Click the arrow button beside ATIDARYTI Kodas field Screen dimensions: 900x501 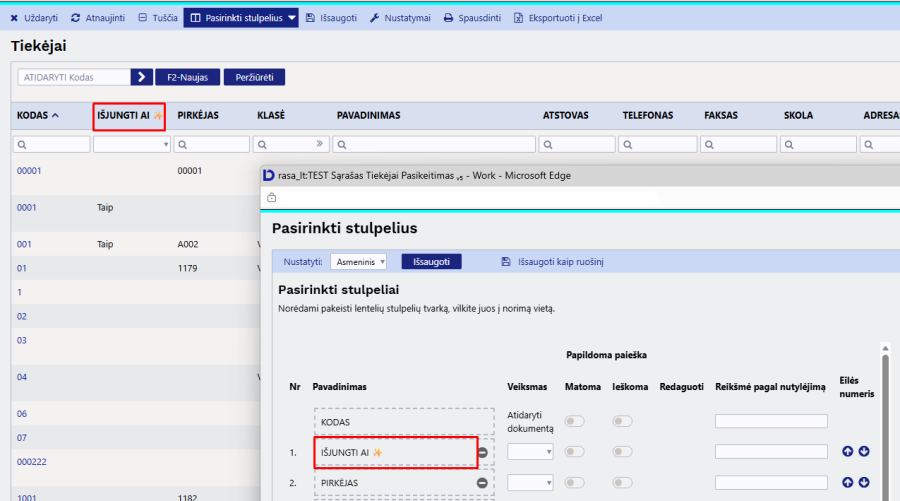pyautogui.click(x=142, y=77)
